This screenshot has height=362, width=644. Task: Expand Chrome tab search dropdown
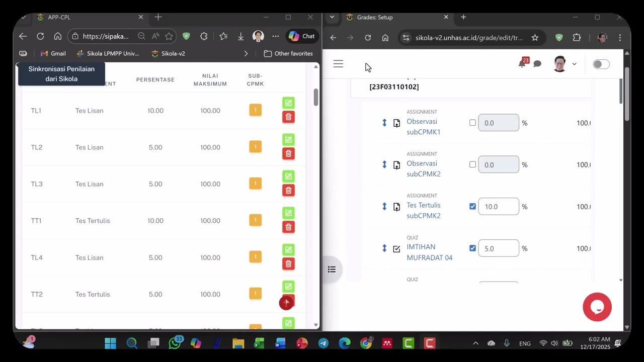pyautogui.click(x=332, y=17)
